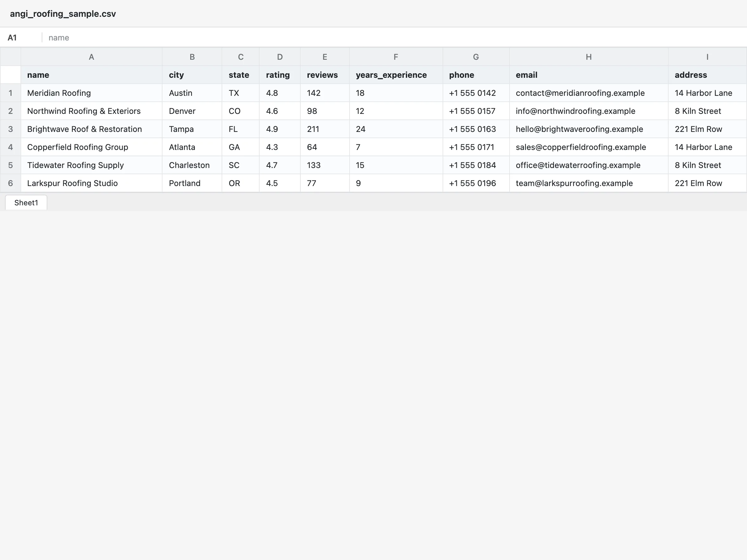The height and width of the screenshot is (560, 747).
Task: Click the reviews cell '211'
Action: (325, 129)
